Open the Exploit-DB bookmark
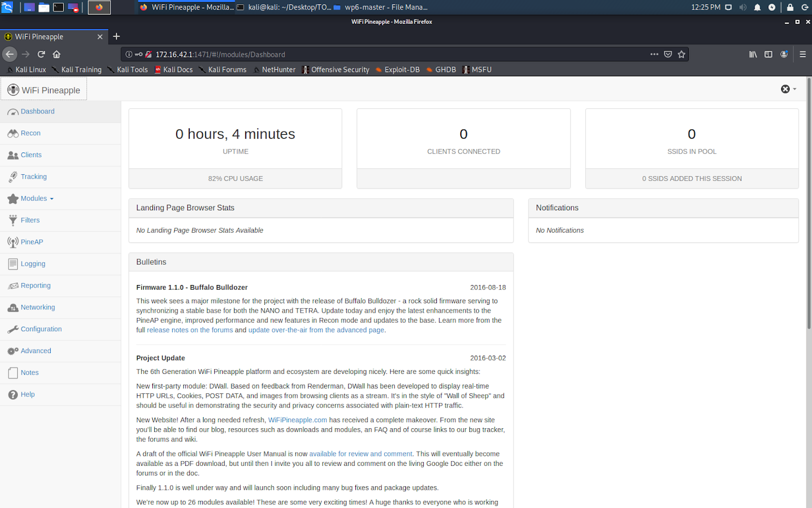The image size is (812, 508). click(x=397, y=70)
